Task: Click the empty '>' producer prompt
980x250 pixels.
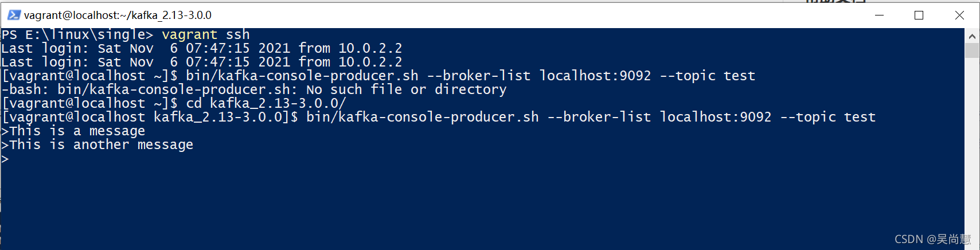Action: (5, 159)
